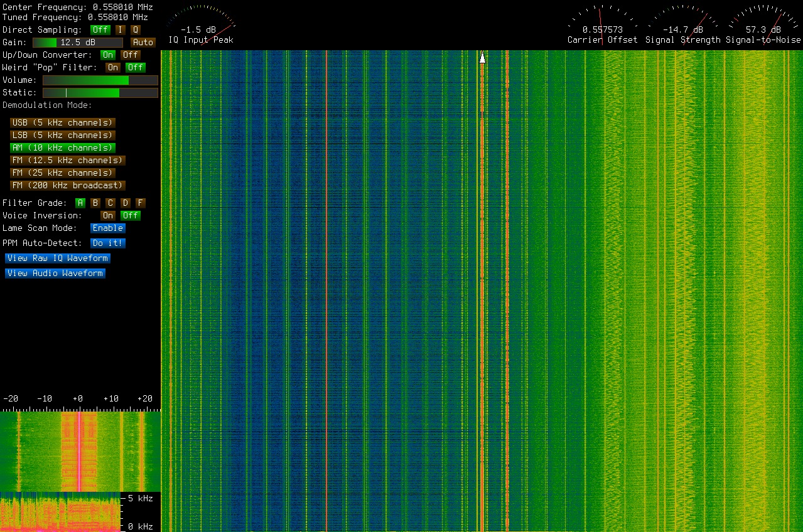Viewport: 803px width, 532px height.
Task: Select FM (200 kHz broadcast) mode
Action: (67, 185)
